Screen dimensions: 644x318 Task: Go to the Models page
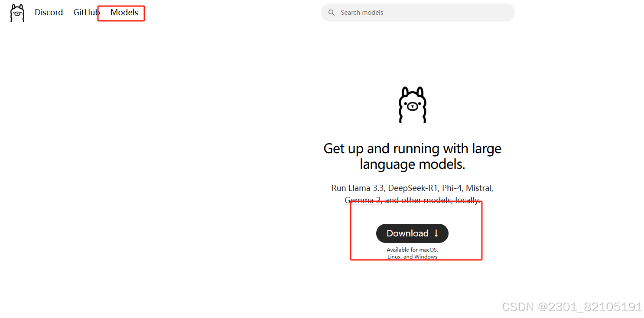(124, 13)
